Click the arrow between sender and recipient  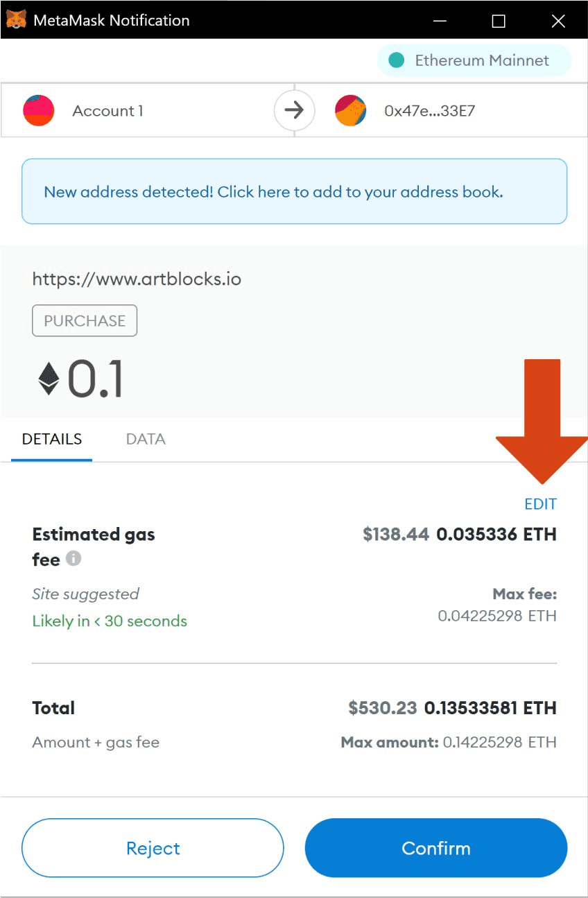(x=295, y=111)
